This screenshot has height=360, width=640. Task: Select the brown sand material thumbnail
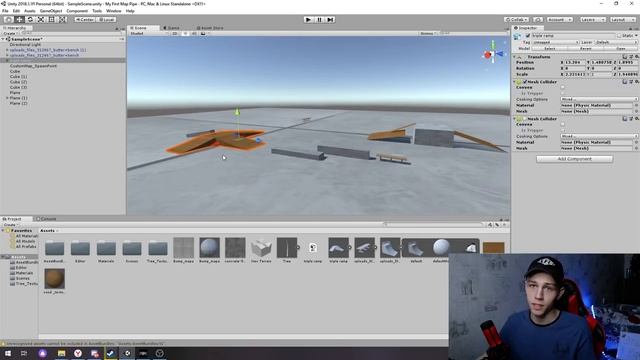coord(54,279)
